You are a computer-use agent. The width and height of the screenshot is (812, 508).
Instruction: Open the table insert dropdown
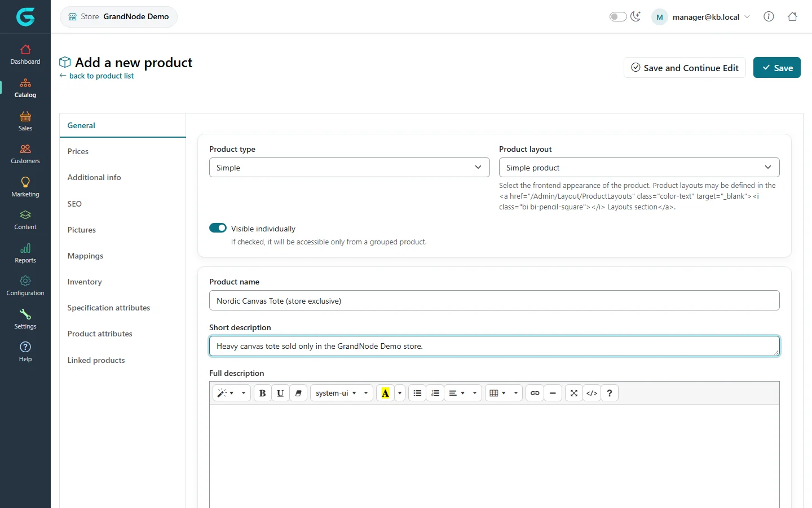[504, 393]
